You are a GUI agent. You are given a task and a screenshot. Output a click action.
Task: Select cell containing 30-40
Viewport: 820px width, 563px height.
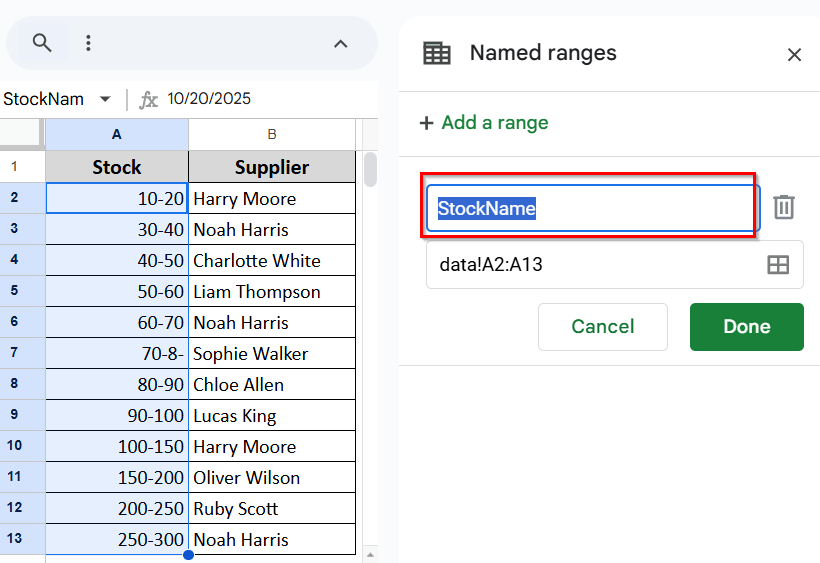117,229
